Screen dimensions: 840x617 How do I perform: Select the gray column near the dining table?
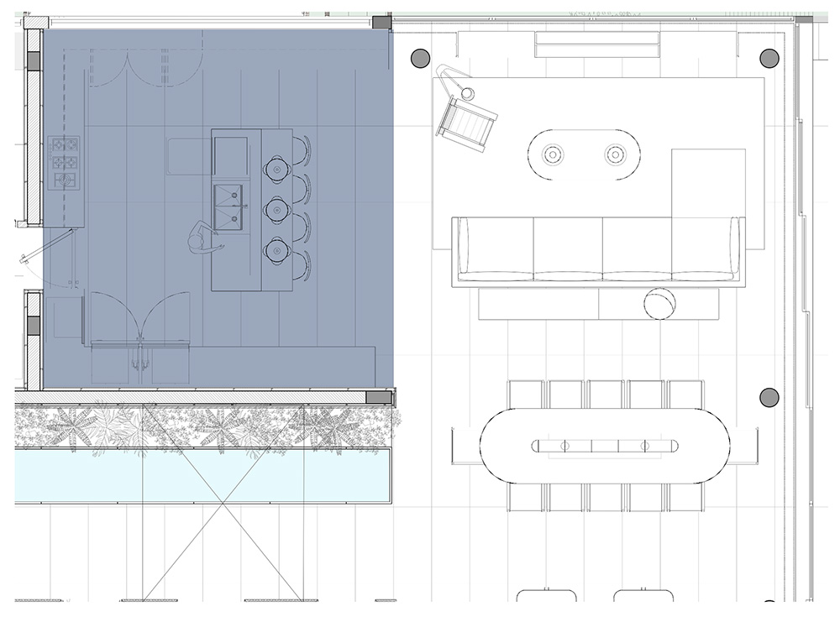click(769, 398)
